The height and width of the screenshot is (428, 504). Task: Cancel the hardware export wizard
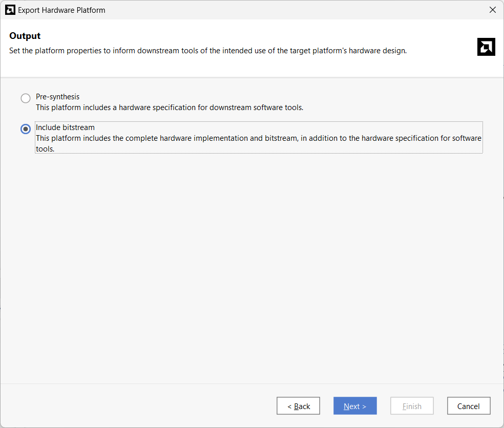pyautogui.click(x=469, y=406)
